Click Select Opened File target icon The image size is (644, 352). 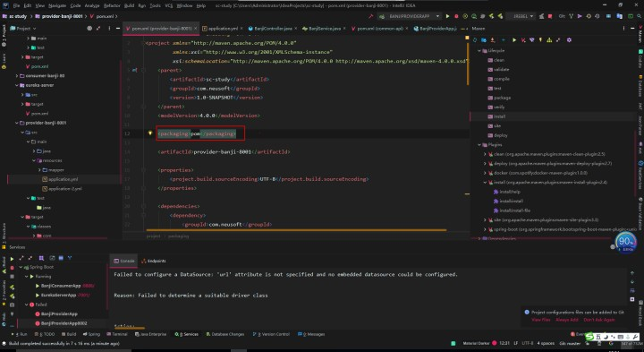pos(89,29)
